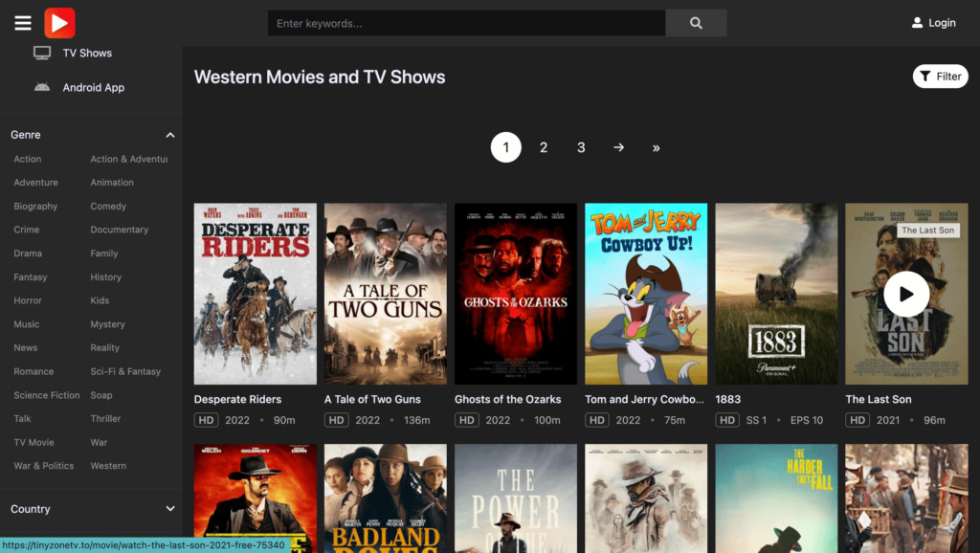Open The Harder They Fall poster

click(x=776, y=498)
